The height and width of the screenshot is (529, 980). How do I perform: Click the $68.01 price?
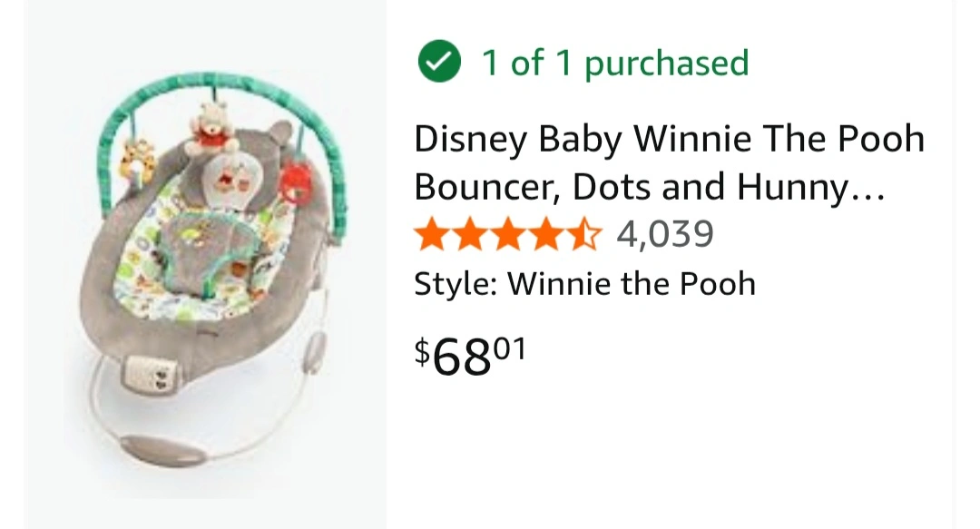coord(470,356)
